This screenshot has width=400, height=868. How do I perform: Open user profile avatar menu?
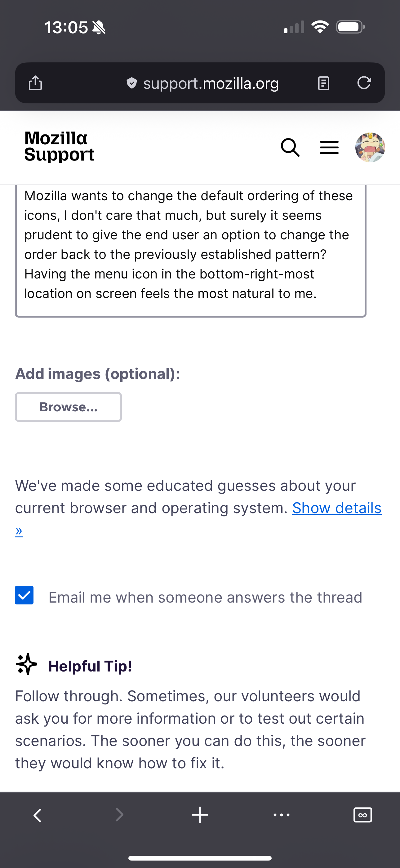tap(370, 147)
